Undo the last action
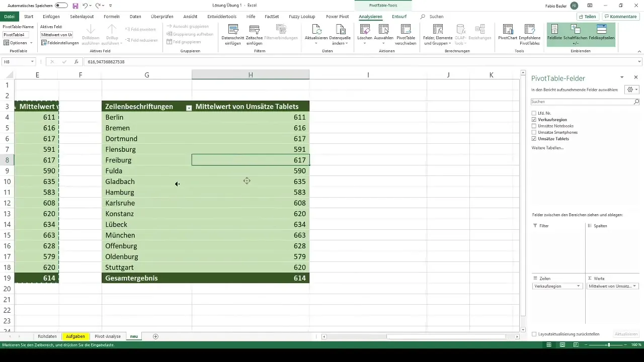 (85, 5)
